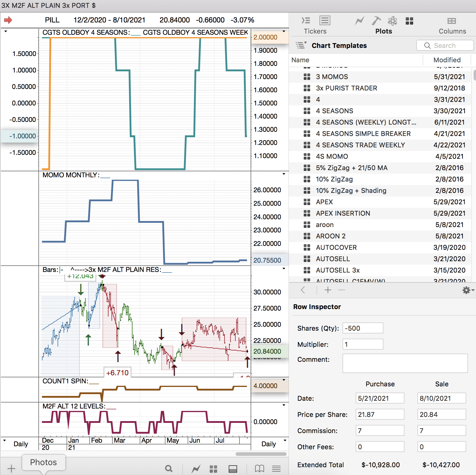Viewport: 476px width, 475px height.
Task: Toggle the split-pane icon in bottom toolbar
Action: [233, 468]
